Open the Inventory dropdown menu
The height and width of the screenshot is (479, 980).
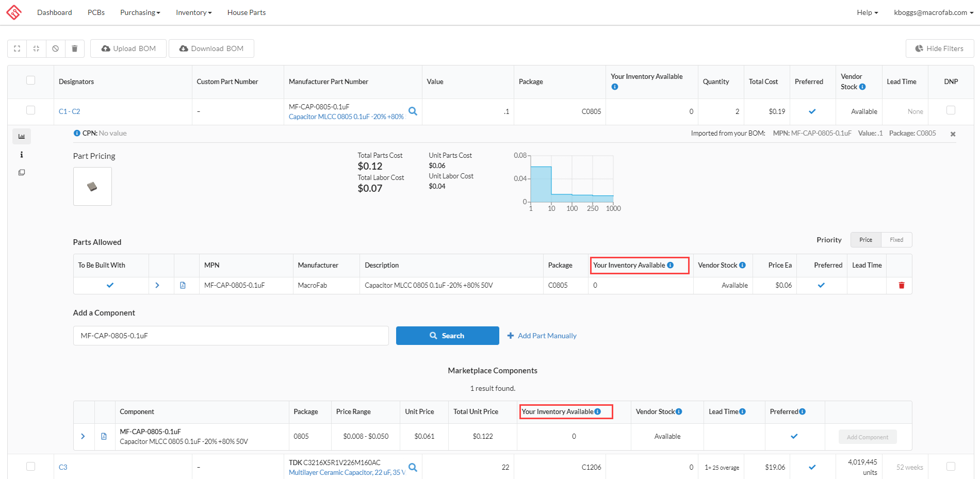[x=193, y=12]
